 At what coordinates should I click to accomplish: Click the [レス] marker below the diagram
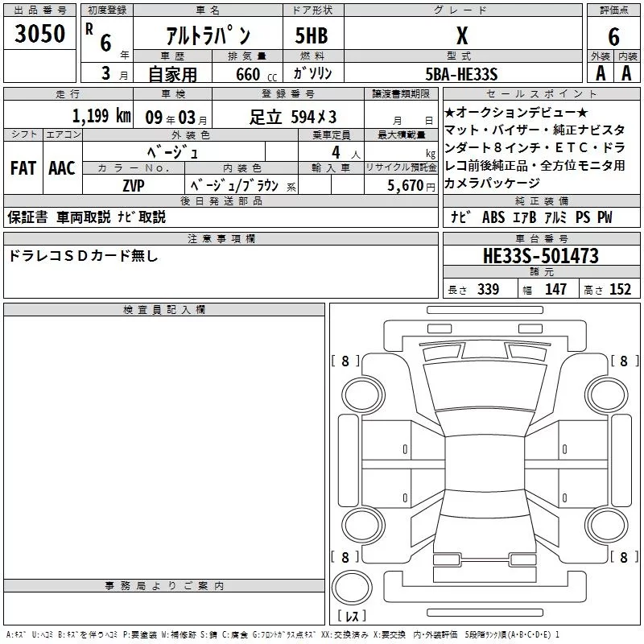click(x=352, y=616)
